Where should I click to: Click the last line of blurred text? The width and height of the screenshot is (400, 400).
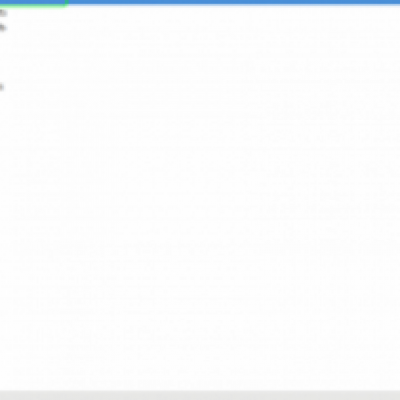tap(133, 380)
